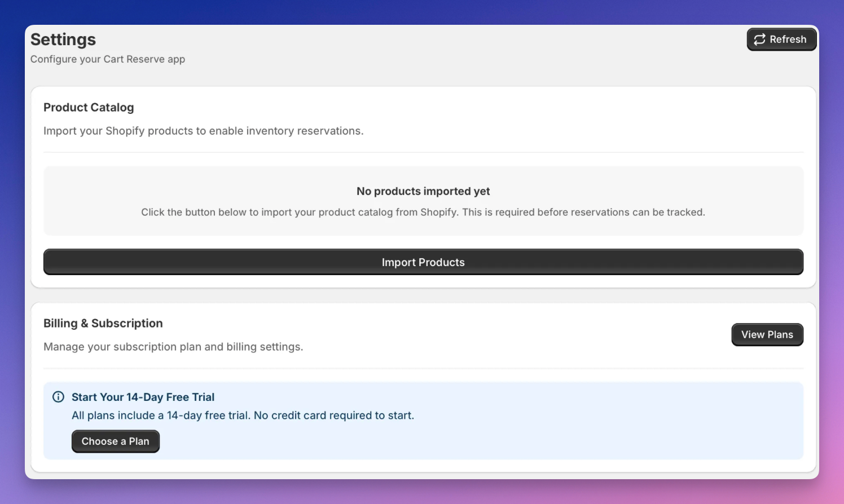Click the circular arrows refresh icon
Viewport: 844px width, 504px height.
(x=759, y=39)
